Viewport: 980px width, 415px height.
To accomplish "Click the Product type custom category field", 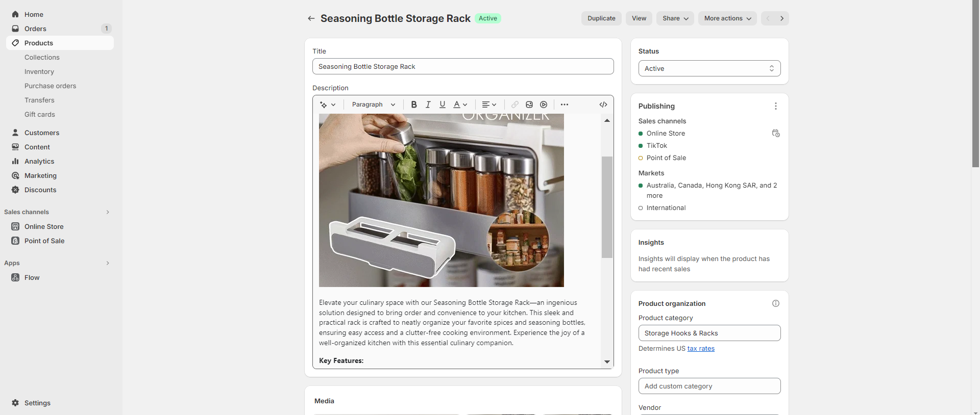I will point(709,386).
